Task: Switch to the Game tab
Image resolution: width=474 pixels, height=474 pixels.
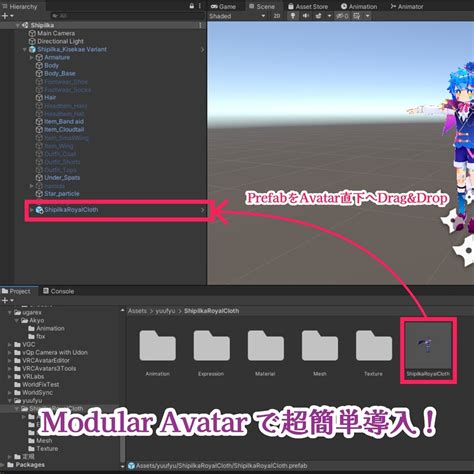Action: [x=223, y=6]
